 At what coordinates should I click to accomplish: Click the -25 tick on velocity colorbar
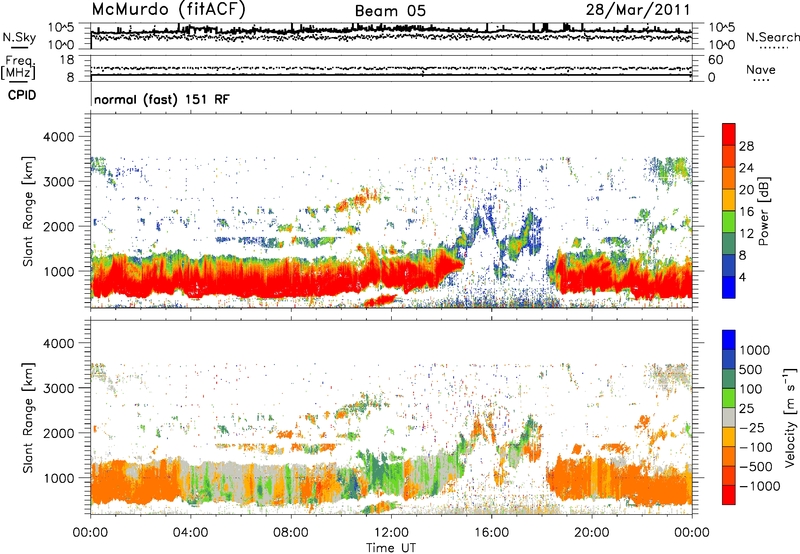pyautogui.click(x=751, y=427)
